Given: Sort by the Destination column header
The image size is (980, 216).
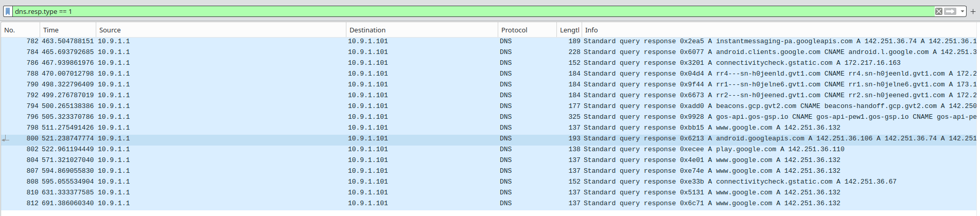Looking at the screenshot, I should [422, 30].
